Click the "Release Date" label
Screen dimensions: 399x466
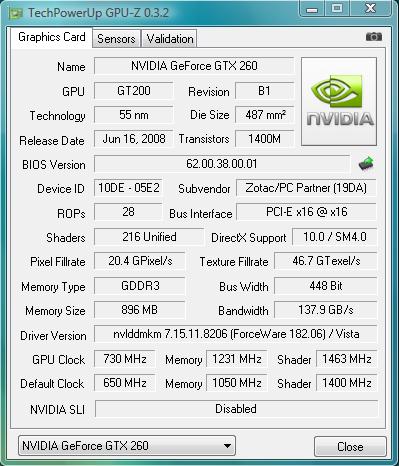coord(52,141)
